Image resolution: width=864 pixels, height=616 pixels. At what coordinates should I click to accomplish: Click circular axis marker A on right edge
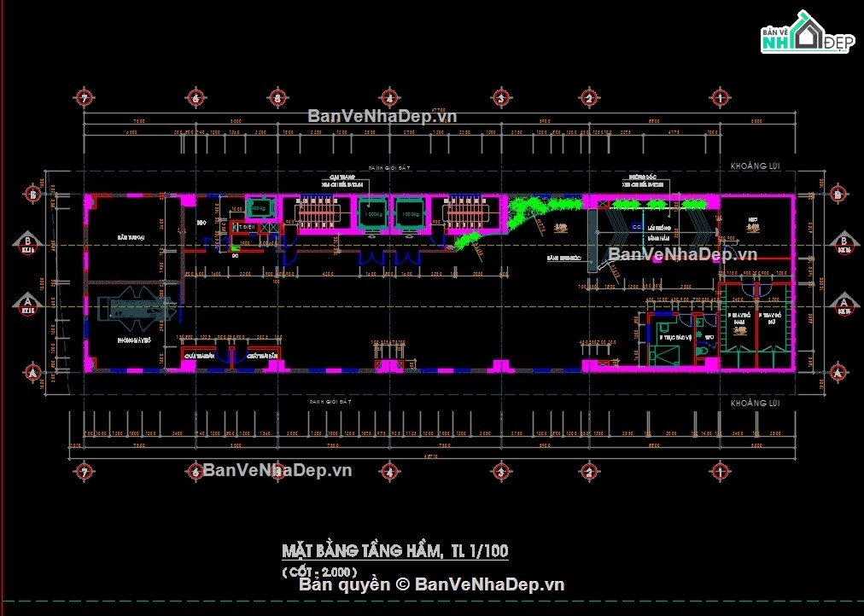pos(838,373)
